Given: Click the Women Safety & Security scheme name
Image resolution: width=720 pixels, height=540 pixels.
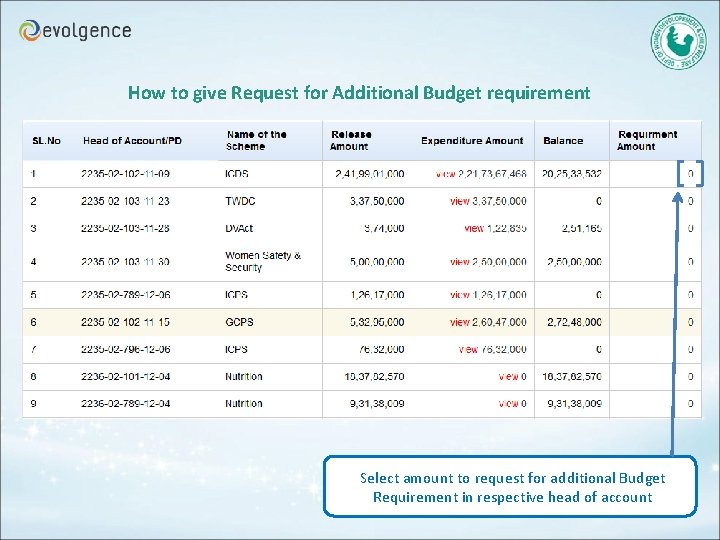Looking at the screenshot, I should 263,261.
